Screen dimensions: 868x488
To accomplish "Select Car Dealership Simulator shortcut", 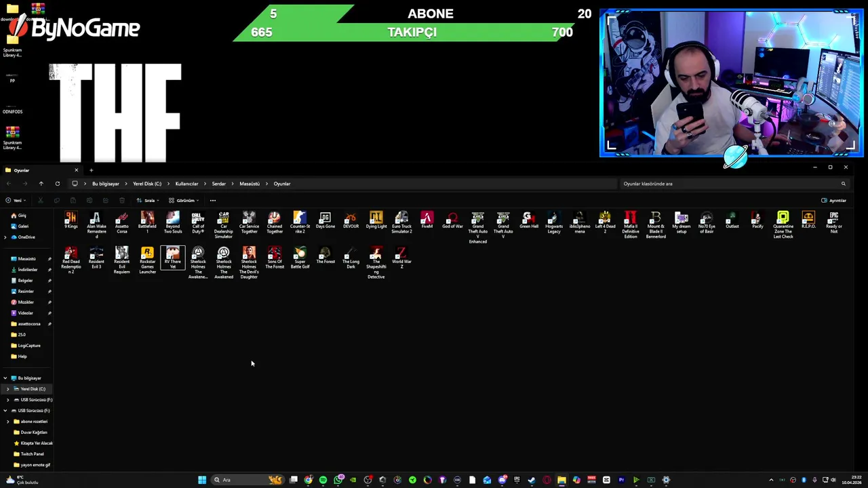I will click(224, 224).
